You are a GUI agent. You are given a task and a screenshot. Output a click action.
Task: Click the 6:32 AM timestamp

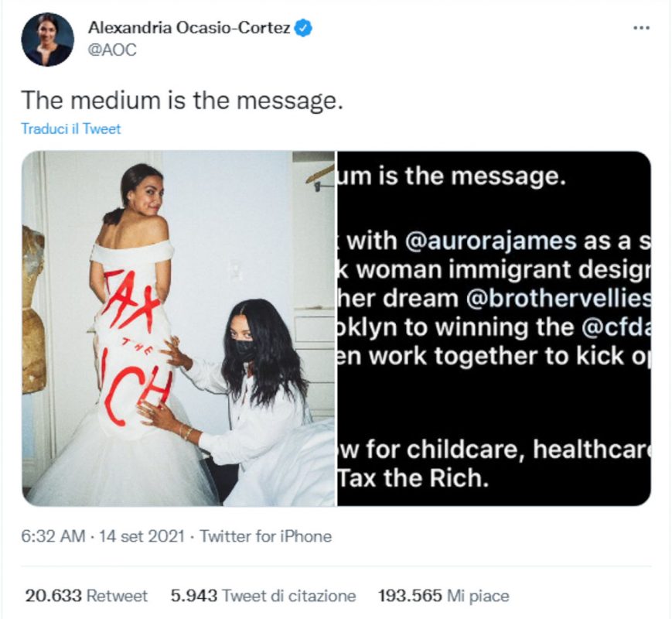[x=53, y=536]
